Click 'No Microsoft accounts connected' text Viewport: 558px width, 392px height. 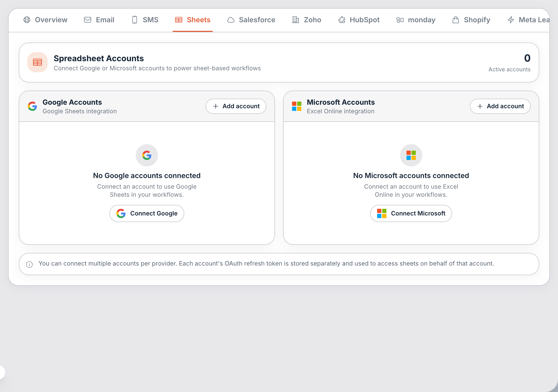[x=411, y=176]
